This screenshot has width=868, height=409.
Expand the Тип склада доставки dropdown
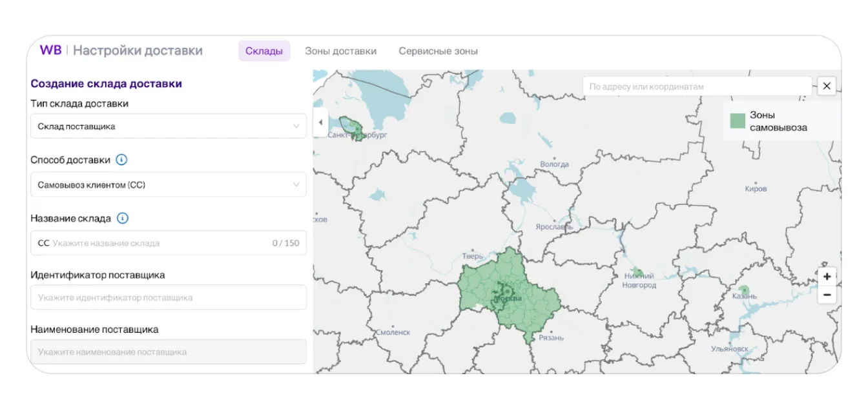click(x=169, y=126)
